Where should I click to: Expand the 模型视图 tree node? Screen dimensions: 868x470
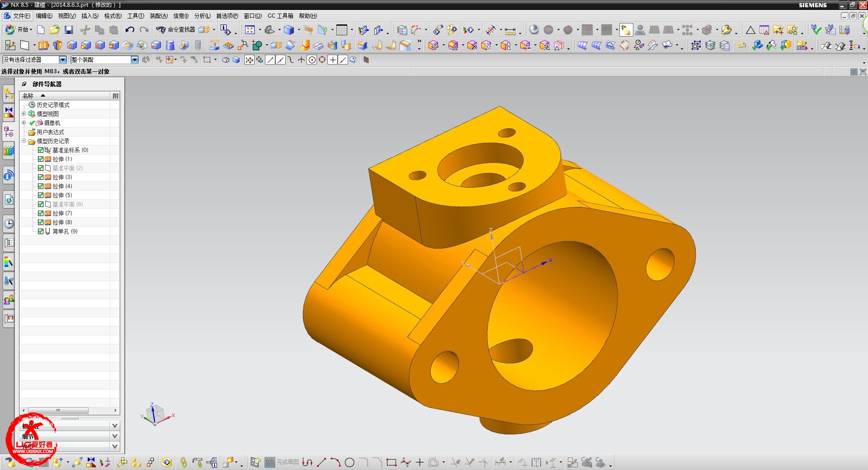24,113
